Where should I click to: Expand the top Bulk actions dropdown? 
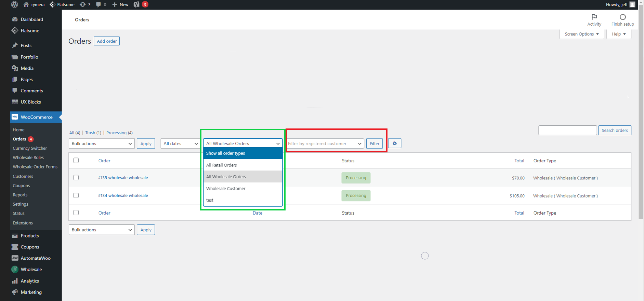pos(102,143)
